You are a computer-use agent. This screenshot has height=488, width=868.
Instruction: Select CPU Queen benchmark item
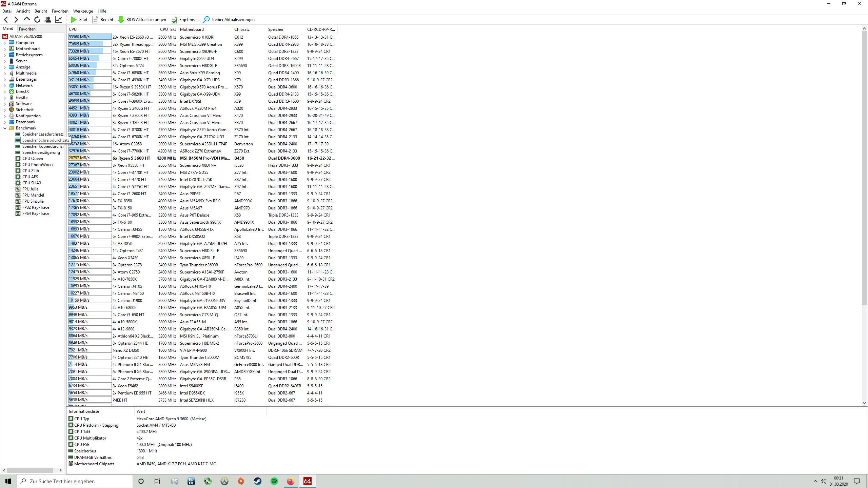click(x=33, y=159)
